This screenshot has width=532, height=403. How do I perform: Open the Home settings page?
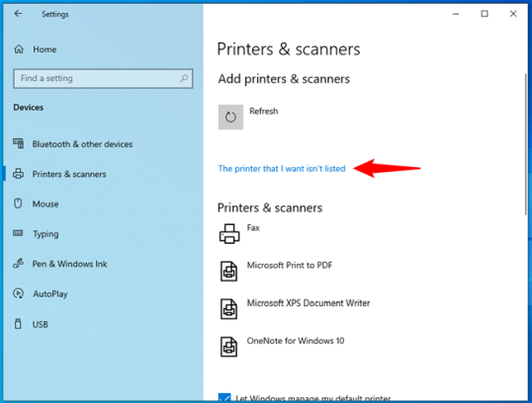(x=44, y=49)
